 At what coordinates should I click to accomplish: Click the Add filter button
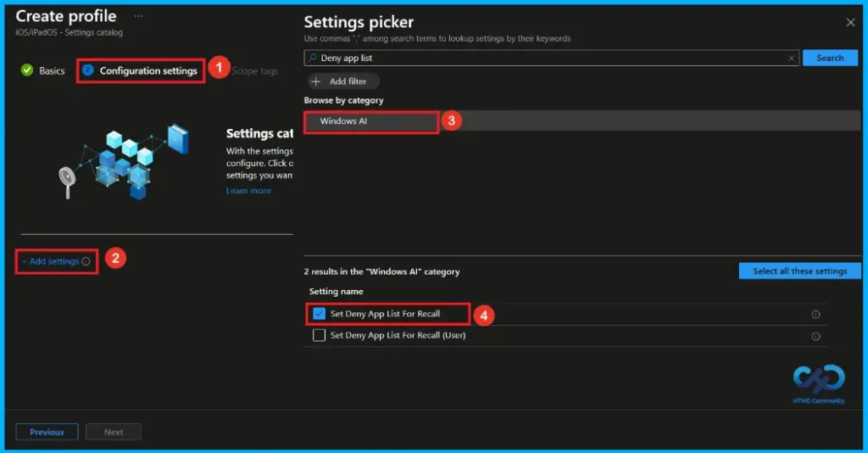tap(343, 81)
